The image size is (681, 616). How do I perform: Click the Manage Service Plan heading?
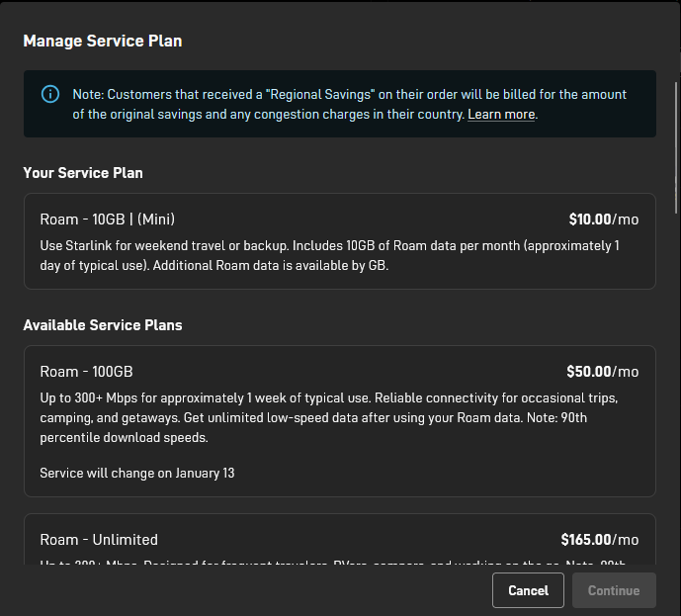click(103, 42)
